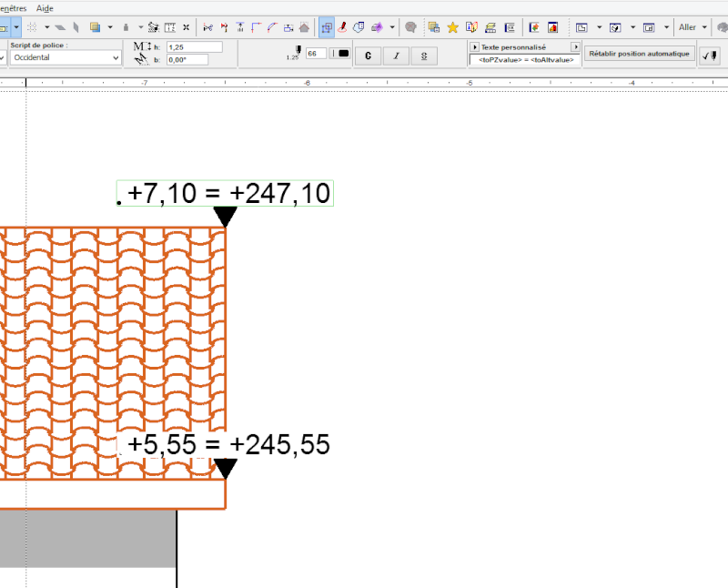Click the upper black level marker triangle
The height and width of the screenshot is (588, 728).
click(225, 217)
